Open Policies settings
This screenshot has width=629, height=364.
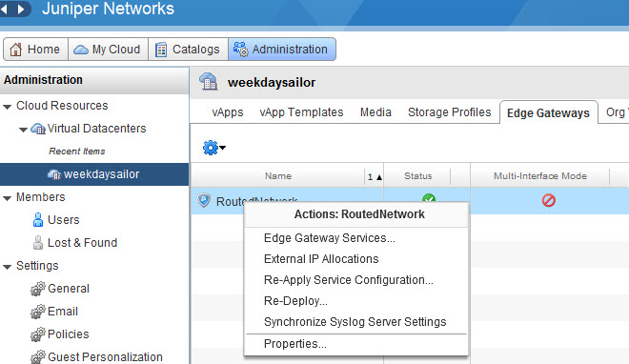[x=69, y=334]
